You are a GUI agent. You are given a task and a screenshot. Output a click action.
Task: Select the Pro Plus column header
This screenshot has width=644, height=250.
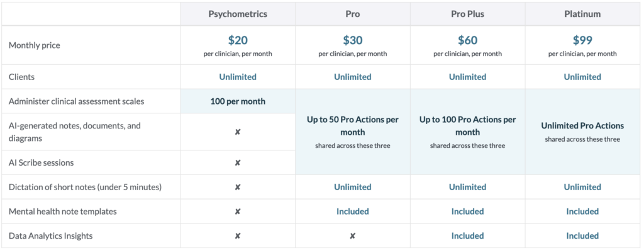(x=467, y=14)
